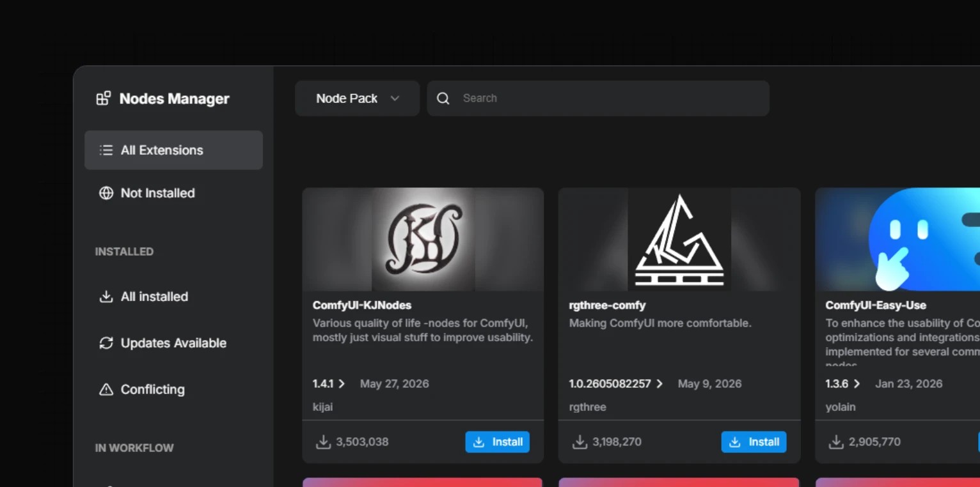Click the download count icon for ComfyUI-Easy-Use
980x487 pixels.
tap(836, 442)
